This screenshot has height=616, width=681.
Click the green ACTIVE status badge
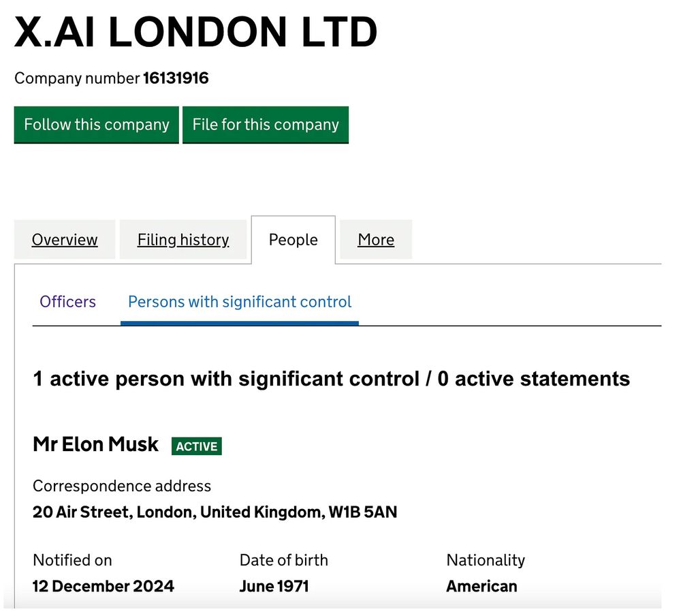tap(197, 446)
